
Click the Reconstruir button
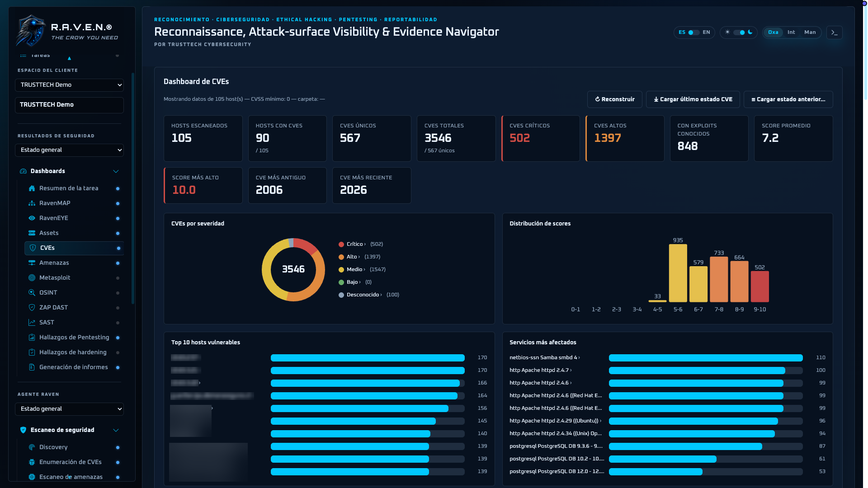(x=615, y=99)
